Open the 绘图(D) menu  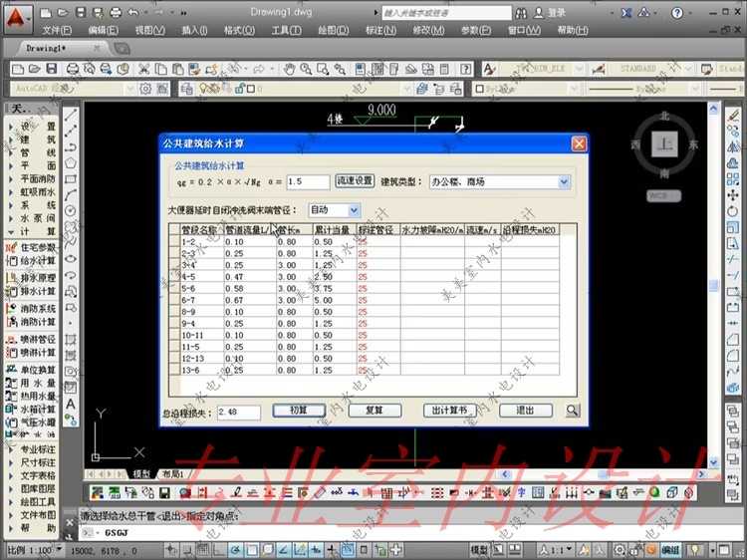pyautogui.click(x=334, y=31)
